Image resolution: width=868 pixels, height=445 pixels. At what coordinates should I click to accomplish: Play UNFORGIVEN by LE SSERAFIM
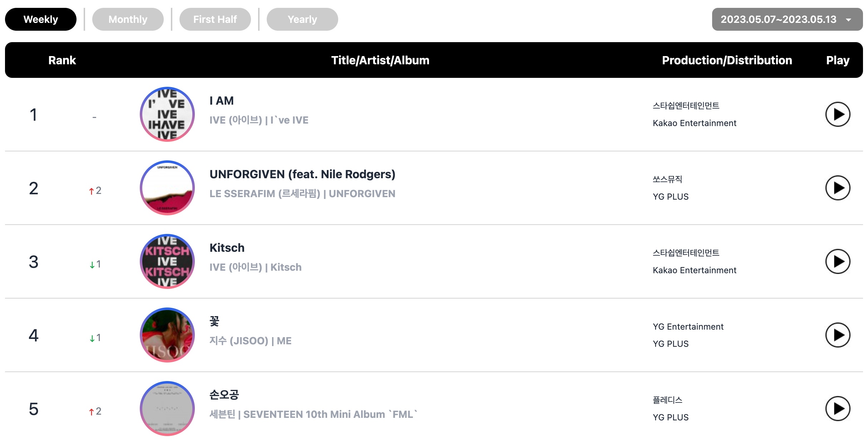[837, 188]
